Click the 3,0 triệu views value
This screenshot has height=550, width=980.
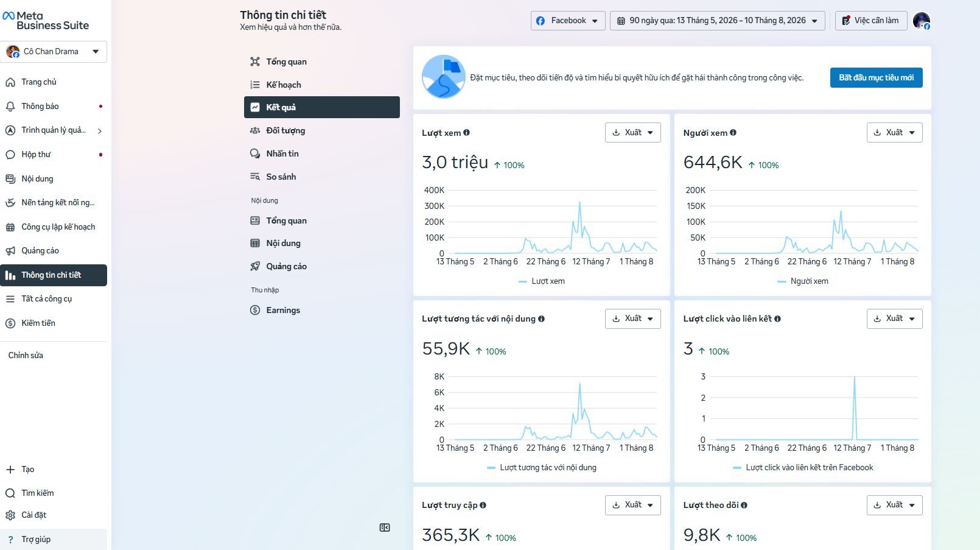coord(455,163)
